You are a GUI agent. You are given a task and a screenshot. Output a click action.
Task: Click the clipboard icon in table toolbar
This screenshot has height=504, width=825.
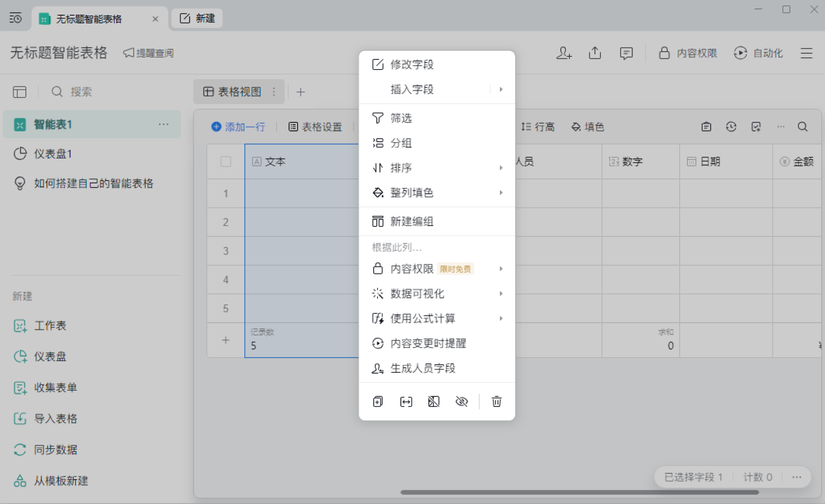pos(706,127)
